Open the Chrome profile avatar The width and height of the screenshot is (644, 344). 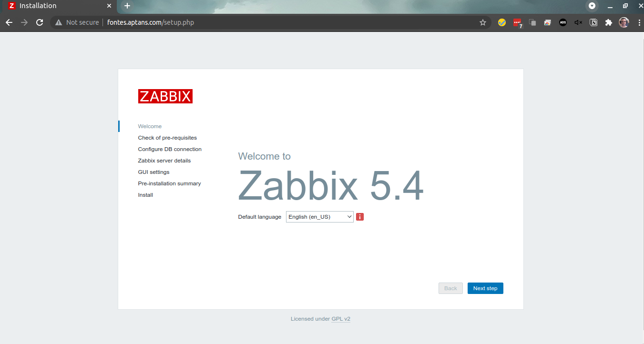[x=624, y=22]
